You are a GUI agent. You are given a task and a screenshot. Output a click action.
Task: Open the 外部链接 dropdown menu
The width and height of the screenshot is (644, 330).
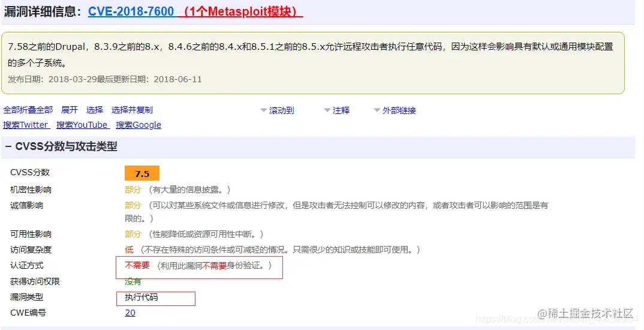395,110
